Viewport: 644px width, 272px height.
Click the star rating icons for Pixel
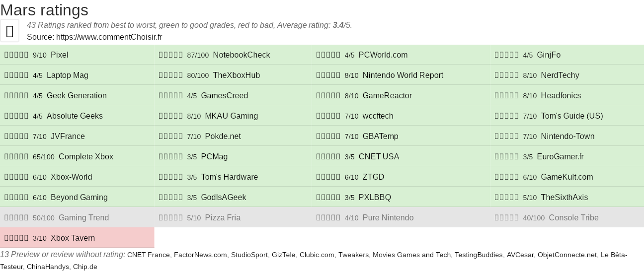pyautogui.click(x=16, y=55)
